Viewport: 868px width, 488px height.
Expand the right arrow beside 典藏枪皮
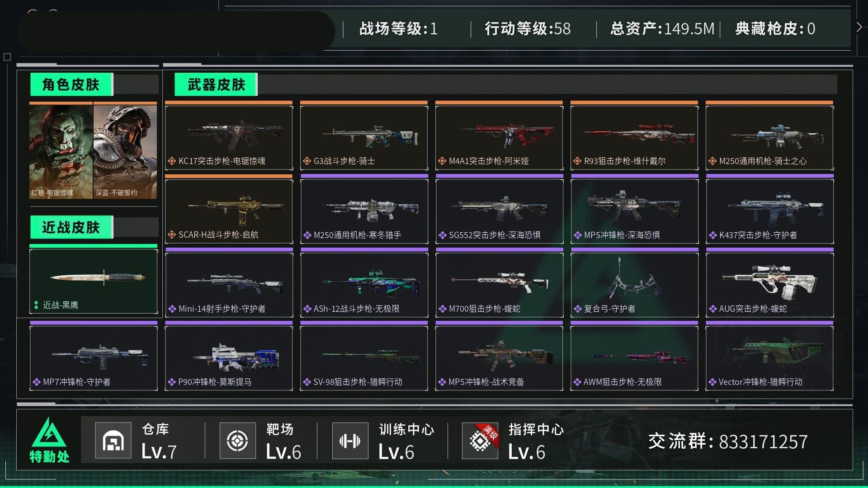pyautogui.click(x=859, y=27)
